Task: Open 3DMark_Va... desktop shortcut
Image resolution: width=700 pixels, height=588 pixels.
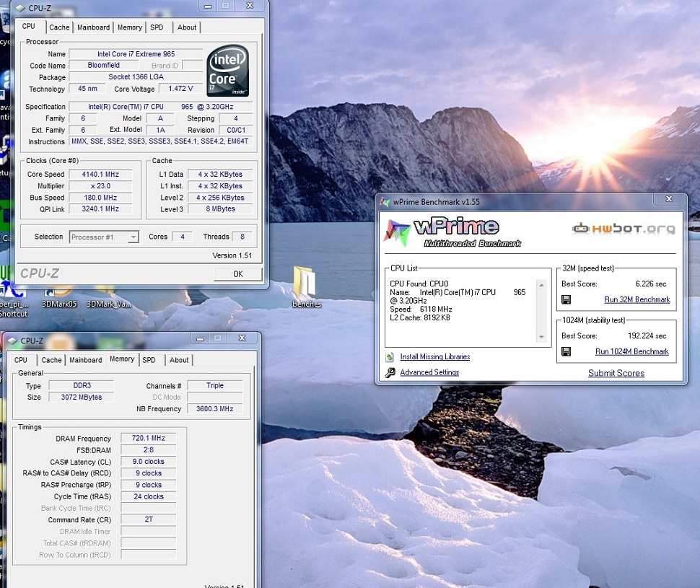Action: (109, 298)
